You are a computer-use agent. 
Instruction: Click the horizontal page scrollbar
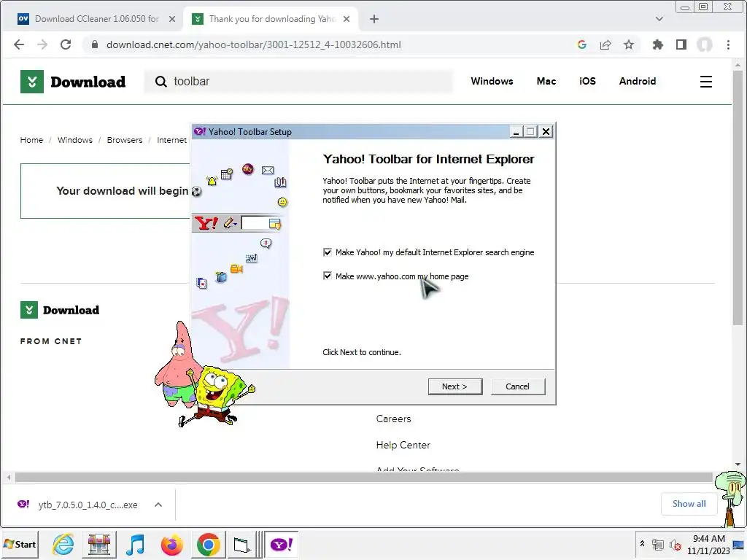coord(364,477)
